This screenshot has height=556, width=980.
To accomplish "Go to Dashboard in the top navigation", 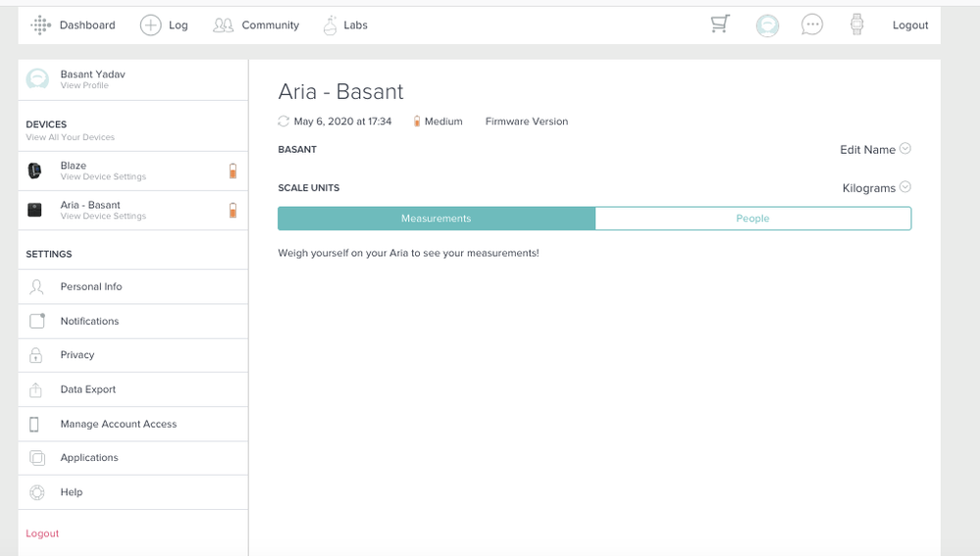I will point(87,25).
